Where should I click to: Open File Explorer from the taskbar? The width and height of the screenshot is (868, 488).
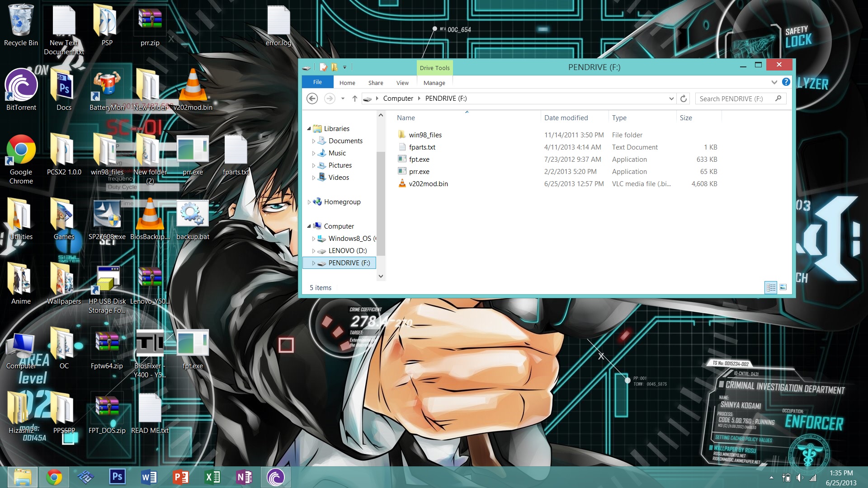[22, 477]
